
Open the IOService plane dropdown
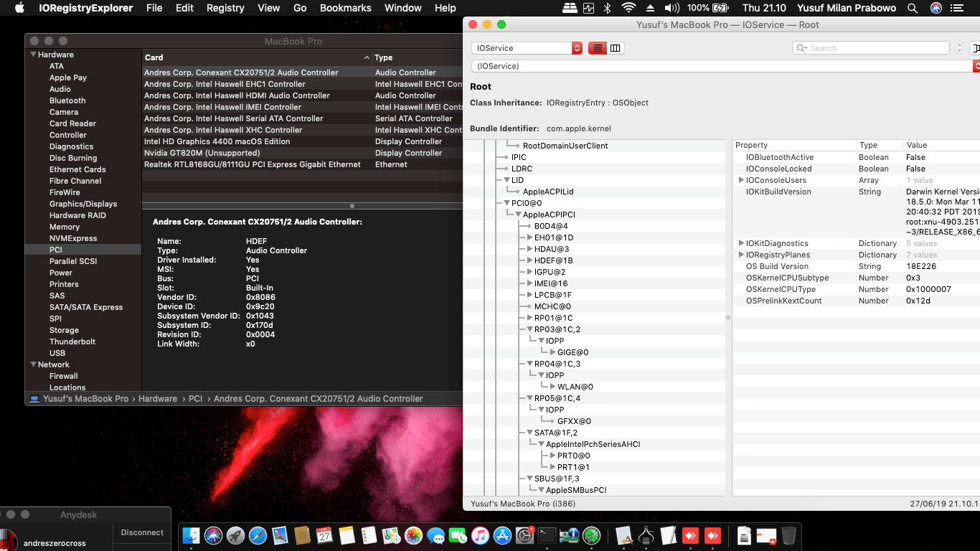pos(527,48)
